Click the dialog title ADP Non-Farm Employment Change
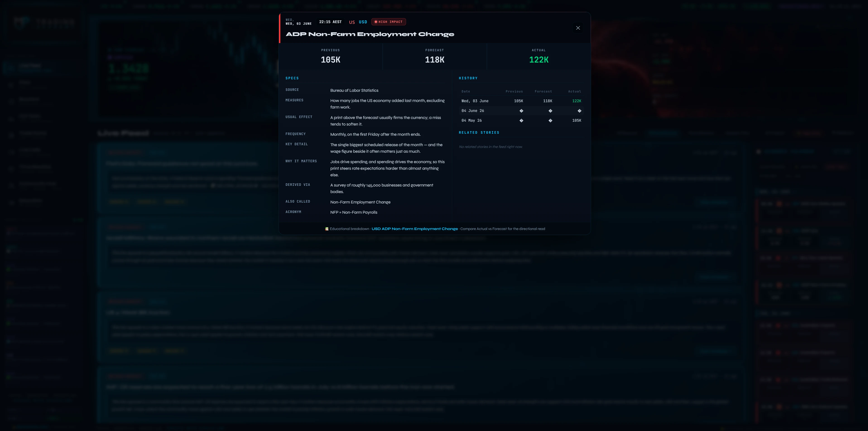Image resolution: width=868 pixels, height=431 pixels. [370, 34]
